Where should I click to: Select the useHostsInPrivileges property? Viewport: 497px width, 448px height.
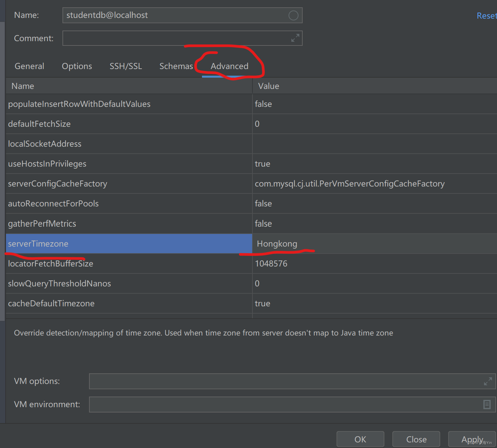pos(129,164)
